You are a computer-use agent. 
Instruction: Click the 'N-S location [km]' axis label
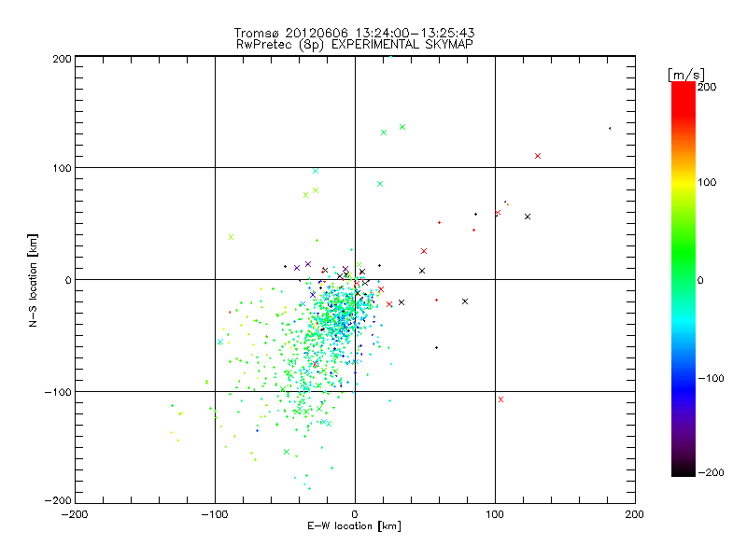click(33, 280)
